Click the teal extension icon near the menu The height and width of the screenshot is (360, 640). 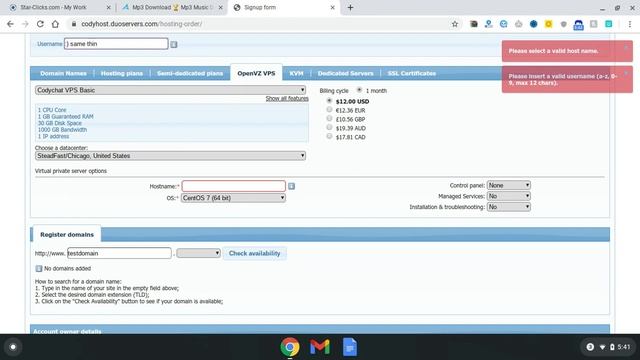(x=609, y=24)
